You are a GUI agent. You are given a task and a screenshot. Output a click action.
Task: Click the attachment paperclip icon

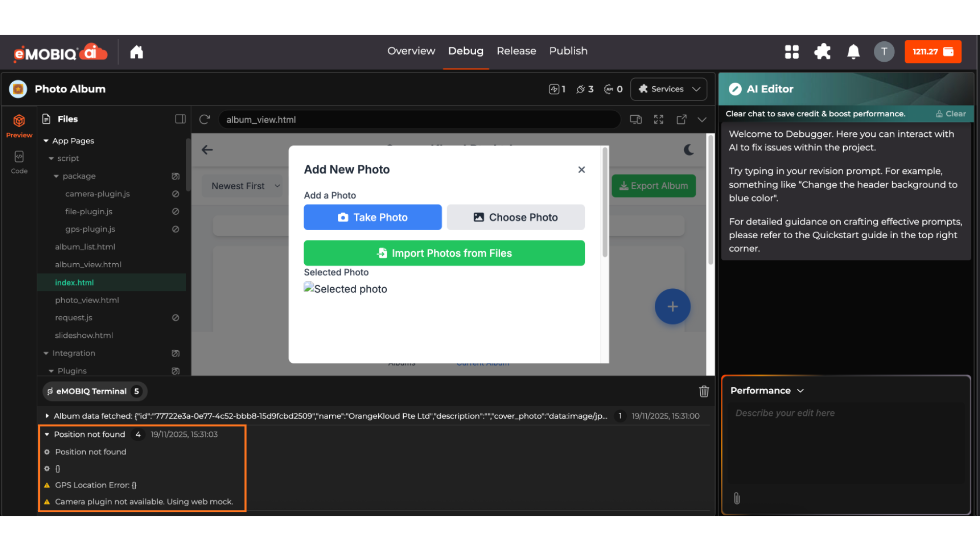click(x=737, y=498)
